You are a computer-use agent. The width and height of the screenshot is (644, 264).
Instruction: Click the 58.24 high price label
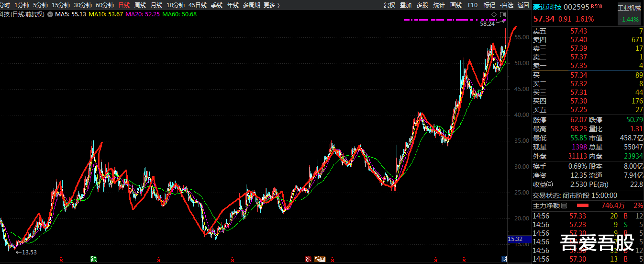pos(487,23)
